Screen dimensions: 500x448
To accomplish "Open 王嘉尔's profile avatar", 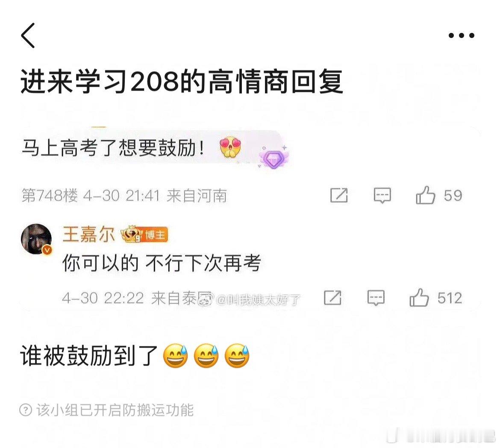I will 36,239.
